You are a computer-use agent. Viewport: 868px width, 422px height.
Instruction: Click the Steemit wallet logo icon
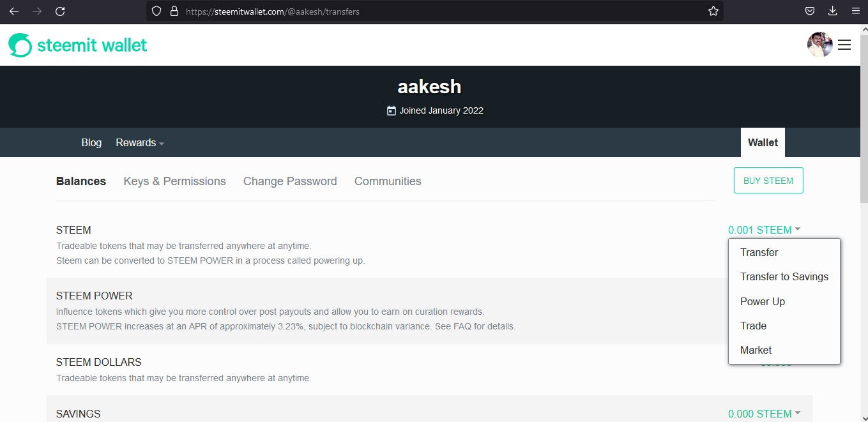point(20,45)
